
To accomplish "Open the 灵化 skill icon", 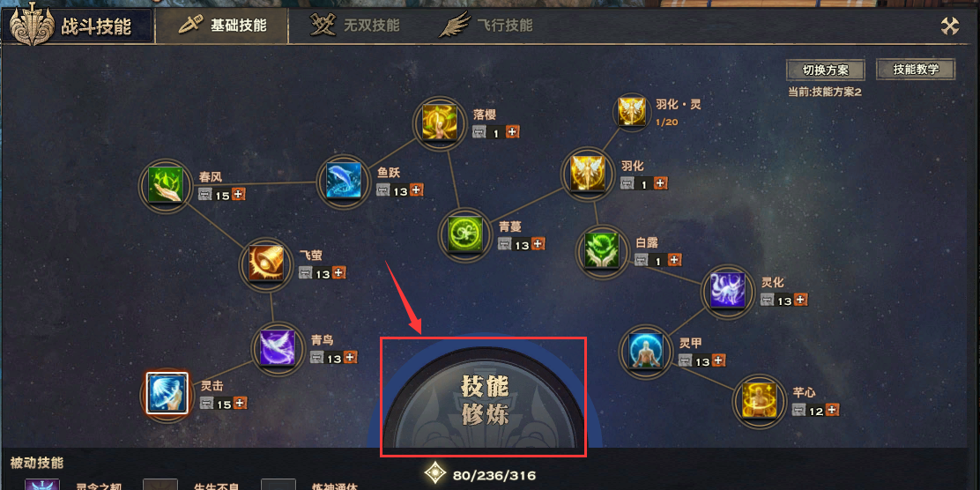I will [x=728, y=291].
